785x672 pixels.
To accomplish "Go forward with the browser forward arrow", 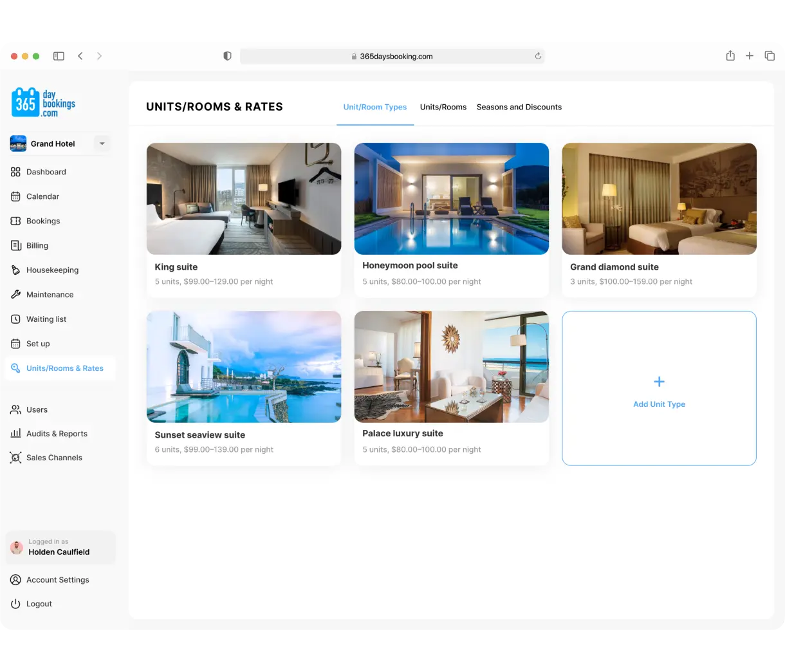I will (x=99, y=56).
